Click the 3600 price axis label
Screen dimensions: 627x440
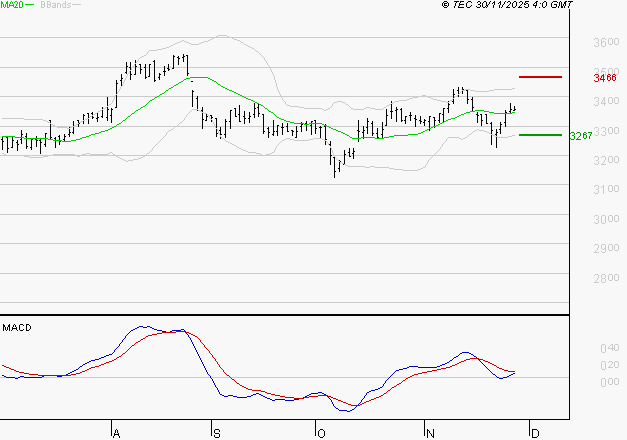[x=606, y=42]
